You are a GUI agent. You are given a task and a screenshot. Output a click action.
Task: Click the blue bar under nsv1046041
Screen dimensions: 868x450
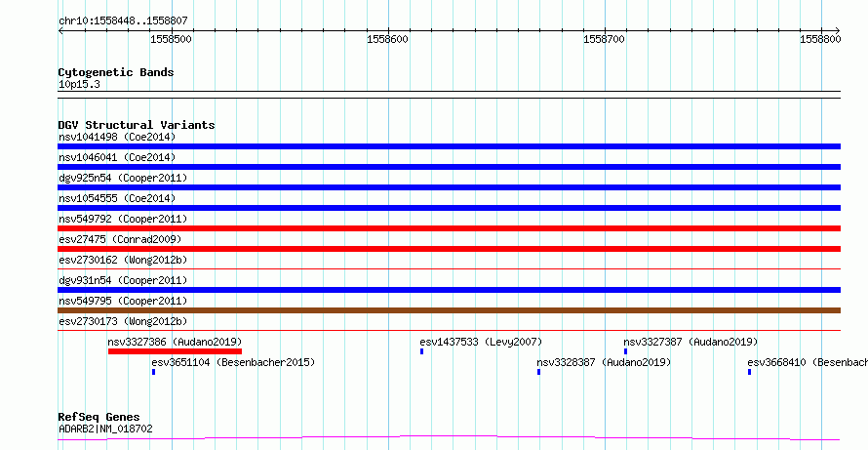pos(449,167)
